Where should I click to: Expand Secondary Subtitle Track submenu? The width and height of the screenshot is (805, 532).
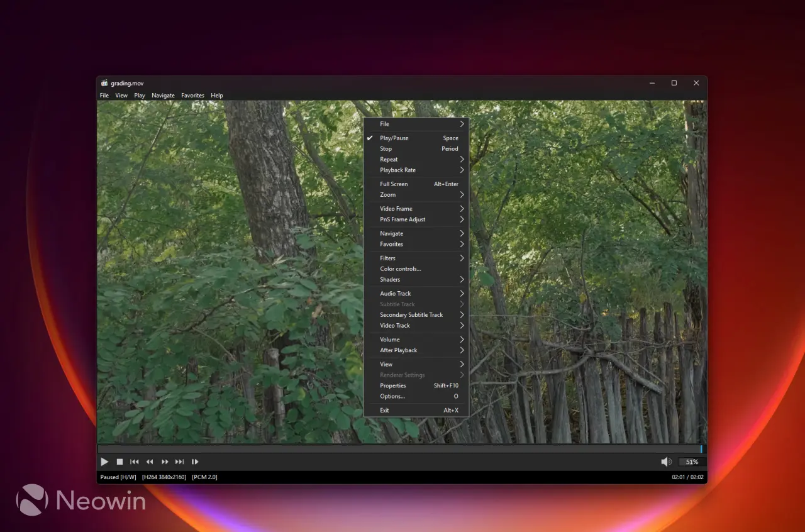click(416, 315)
